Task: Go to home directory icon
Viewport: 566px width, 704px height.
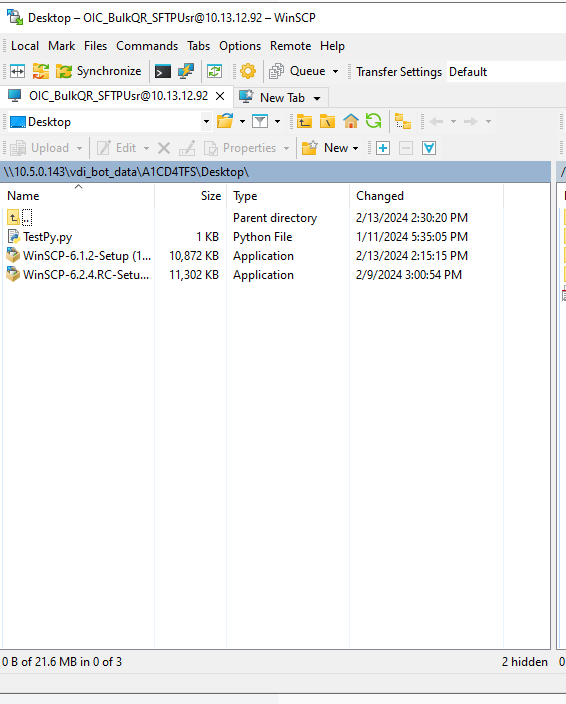Action: [351, 121]
